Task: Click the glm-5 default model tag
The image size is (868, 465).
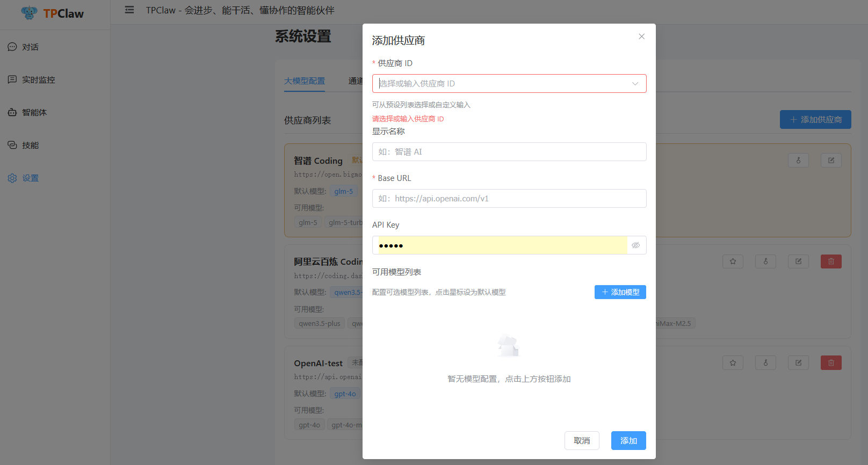Action: pyautogui.click(x=344, y=191)
